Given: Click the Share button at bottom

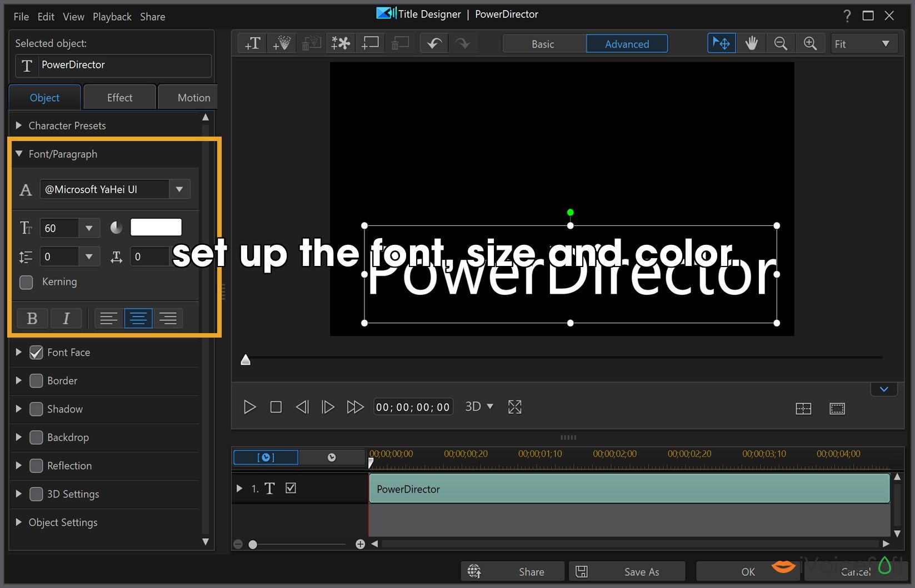Looking at the screenshot, I should [513, 571].
